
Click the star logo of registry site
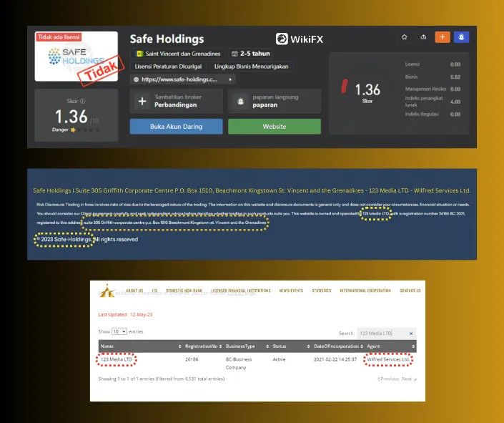[107, 291]
